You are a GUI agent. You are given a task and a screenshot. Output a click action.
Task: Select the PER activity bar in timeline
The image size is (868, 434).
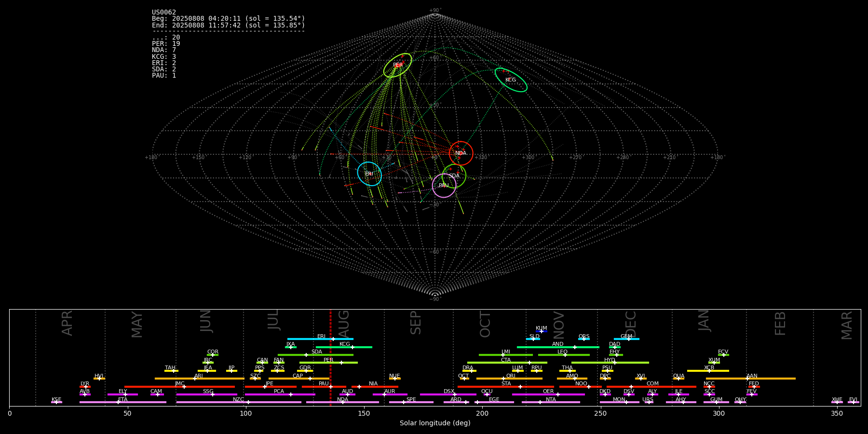(x=328, y=363)
